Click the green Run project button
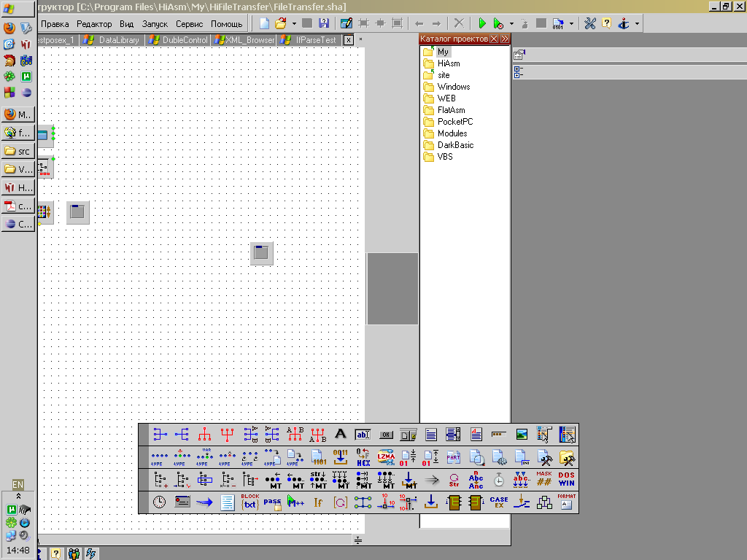747x560 pixels. coord(482,23)
